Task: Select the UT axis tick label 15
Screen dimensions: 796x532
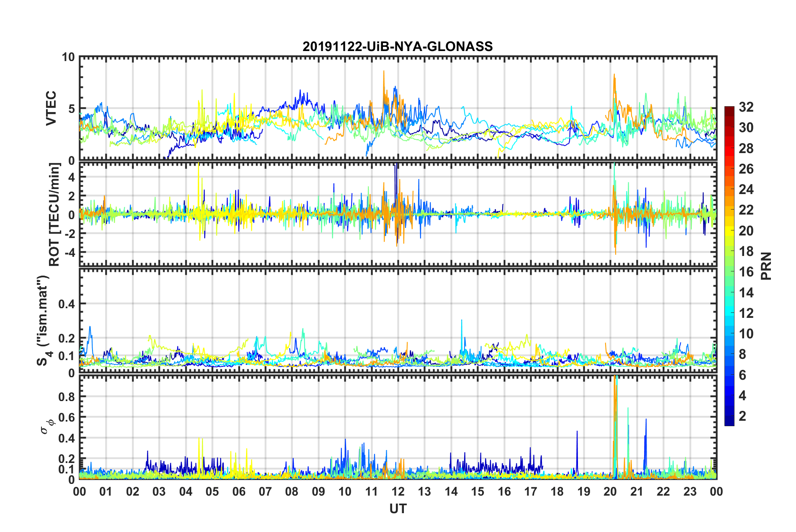Action: 478,491
